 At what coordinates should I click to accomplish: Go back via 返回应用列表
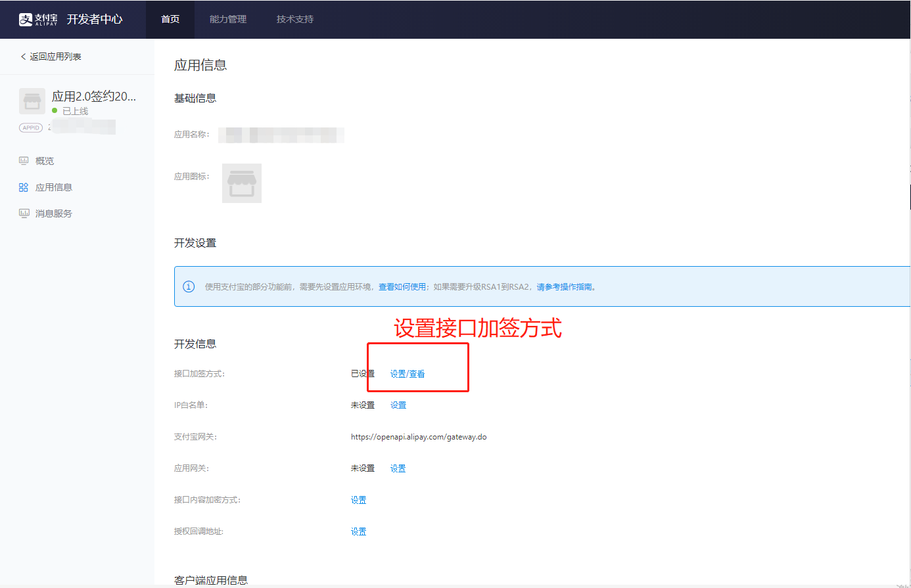tap(55, 57)
